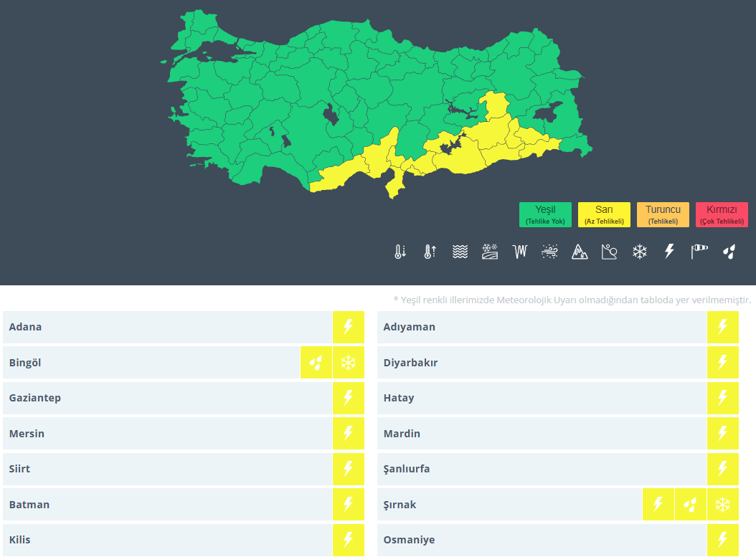Image resolution: width=756 pixels, height=557 pixels.
Task: Select the rising temperature (heat) legend icon
Action: tap(430, 252)
